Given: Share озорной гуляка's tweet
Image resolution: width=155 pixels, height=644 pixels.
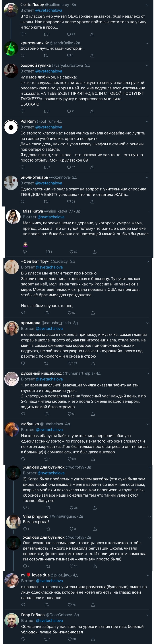Looking at the screenshot, I should point(92,111).
